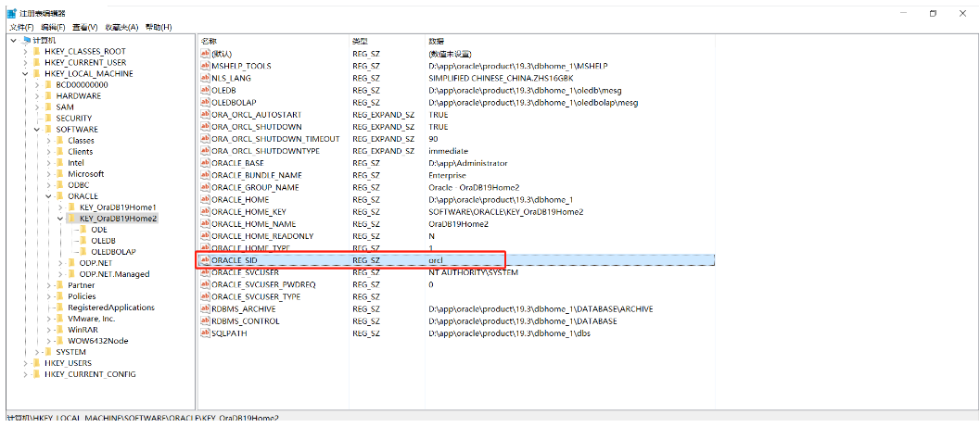The width and height of the screenshot is (980, 427).
Task: Open the 帮助(H) menu
Action: pos(159,28)
